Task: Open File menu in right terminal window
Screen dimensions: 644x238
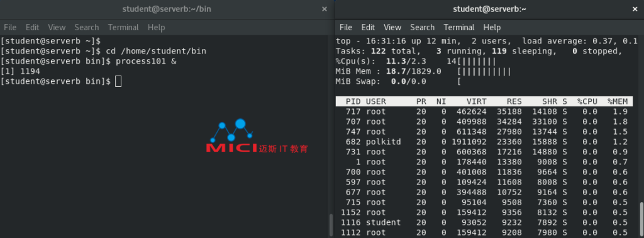Action: [x=346, y=28]
